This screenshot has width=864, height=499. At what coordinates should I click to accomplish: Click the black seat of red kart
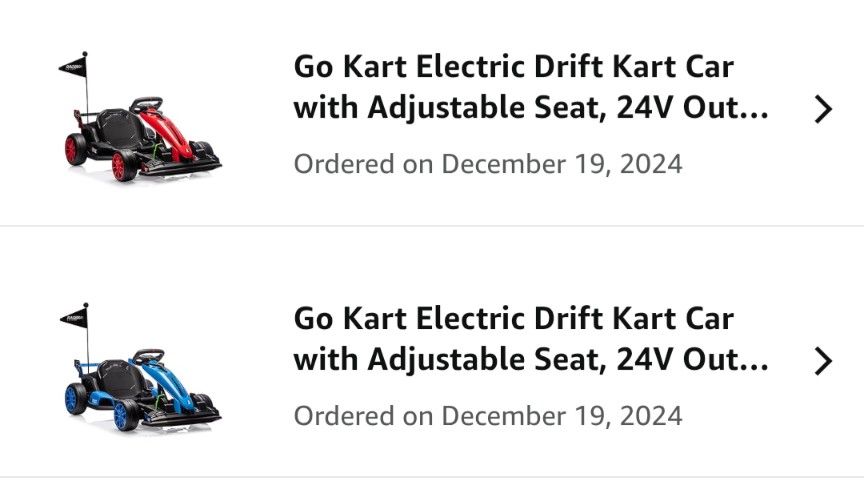pyautogui.click(x=118, y=127)
